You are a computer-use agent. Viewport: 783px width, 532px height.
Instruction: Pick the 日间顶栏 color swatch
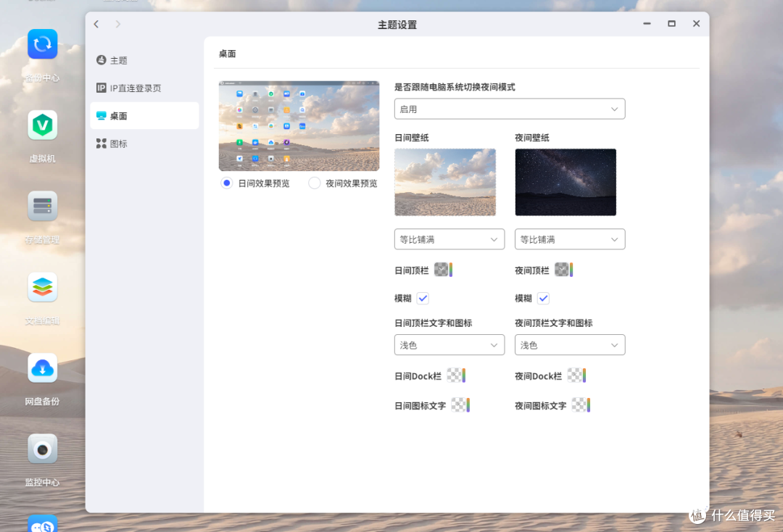[444, 270]
